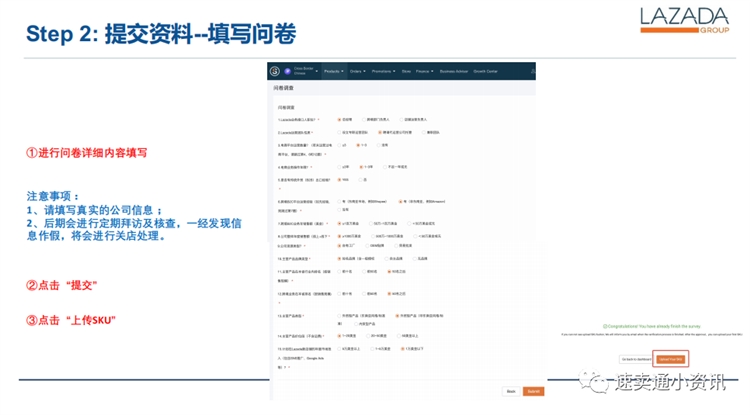The image size is (750, 415).
Task: Choose the ≥3 option for question 3
Action: point(340,145)
